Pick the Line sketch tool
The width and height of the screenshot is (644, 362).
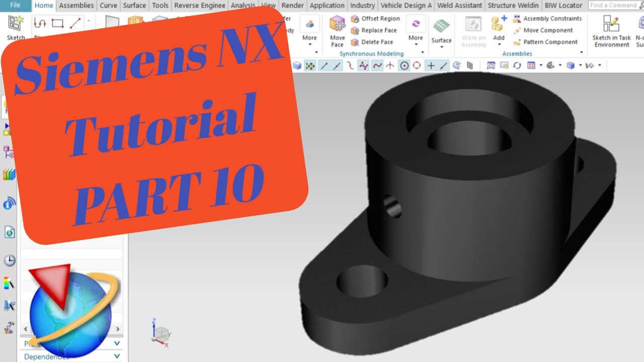tap(75, 23)
